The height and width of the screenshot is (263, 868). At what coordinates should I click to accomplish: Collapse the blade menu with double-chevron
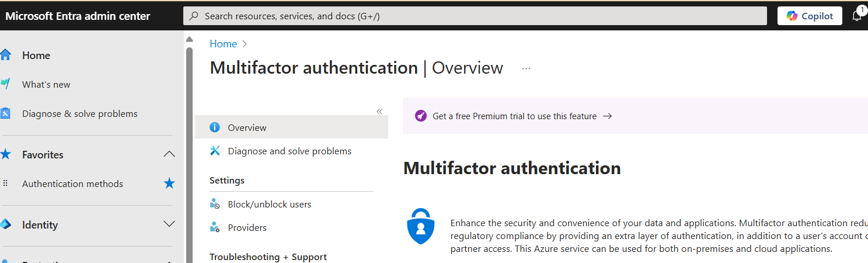click(x=379, y=111)
